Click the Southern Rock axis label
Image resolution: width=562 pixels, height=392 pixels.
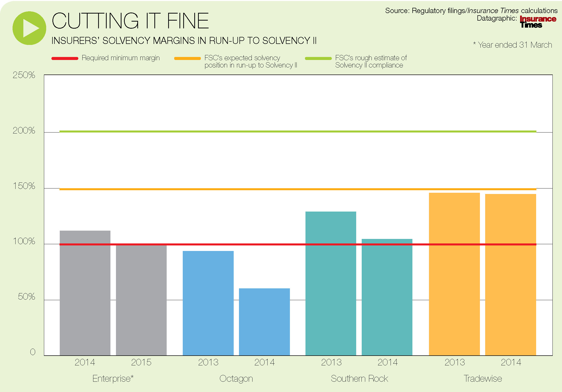(x=359, y=378)
